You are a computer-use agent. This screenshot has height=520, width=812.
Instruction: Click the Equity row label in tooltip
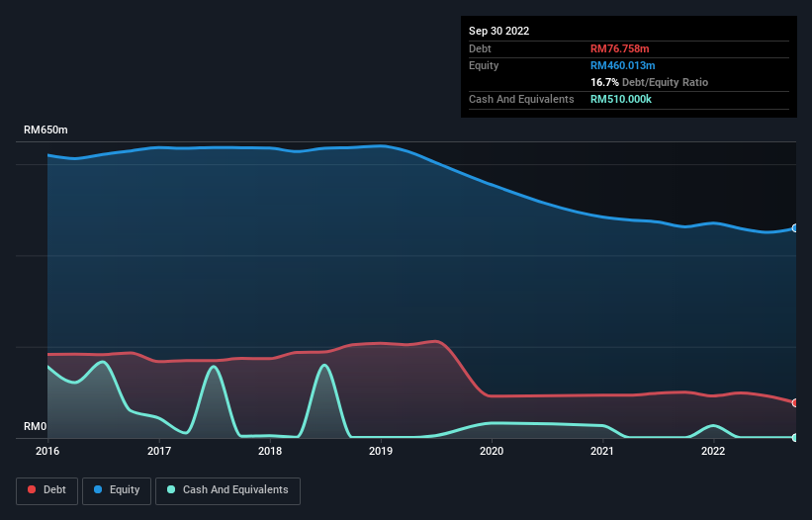tap(484, 65)
